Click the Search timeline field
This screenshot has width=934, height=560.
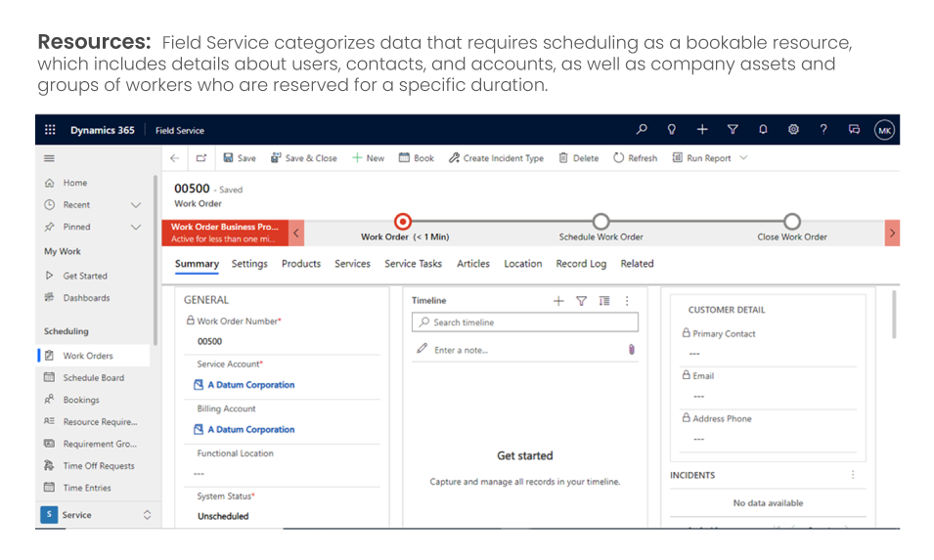[x=525, y=322]
